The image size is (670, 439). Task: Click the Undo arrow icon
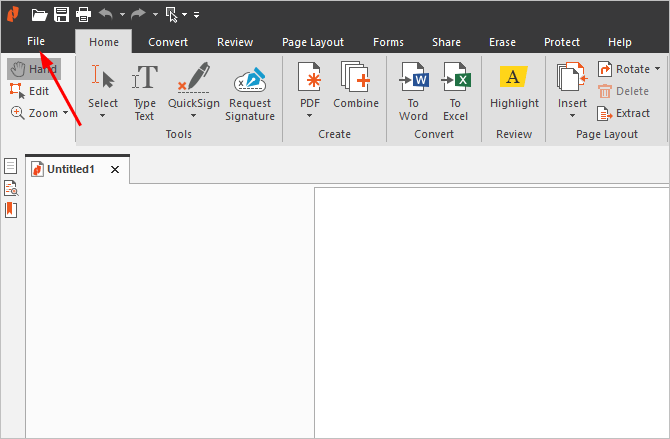106,14
